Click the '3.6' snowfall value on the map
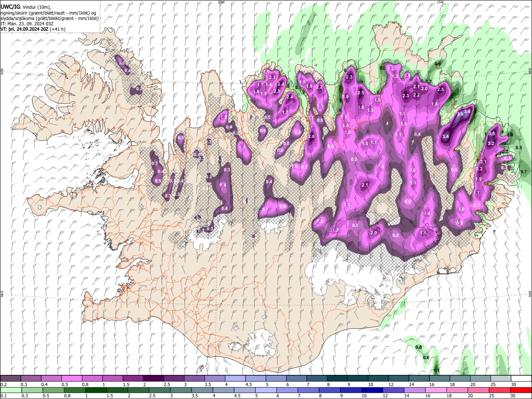This screenshot has width=532, height=399. tap(467, 111)
